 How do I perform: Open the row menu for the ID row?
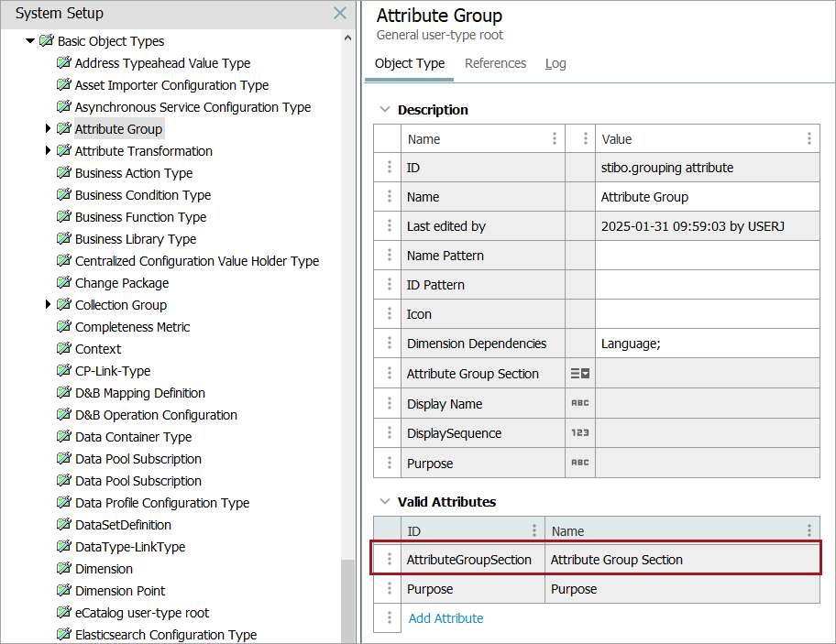click(390, 168)
